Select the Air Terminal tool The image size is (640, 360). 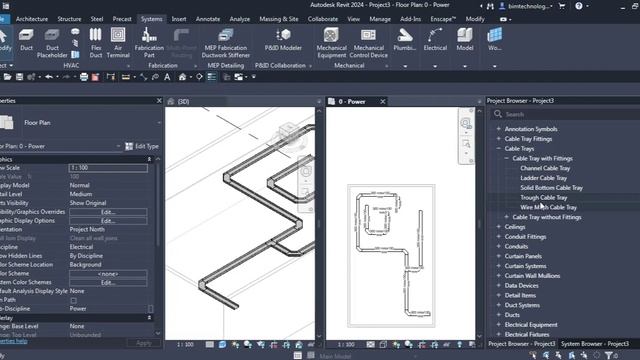[x=118, y=43]
